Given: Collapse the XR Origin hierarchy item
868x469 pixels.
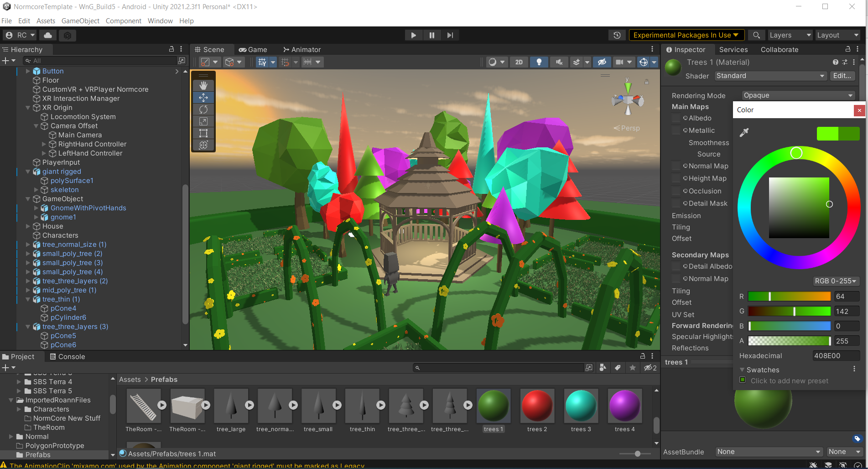Looking at the screenshot, I should tap(28, 108).
